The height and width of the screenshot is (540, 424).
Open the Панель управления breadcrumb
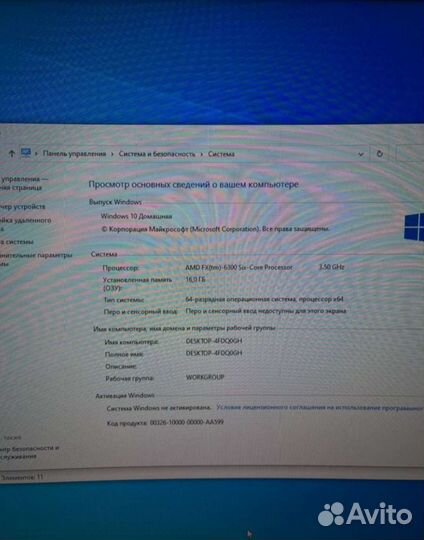74,154
